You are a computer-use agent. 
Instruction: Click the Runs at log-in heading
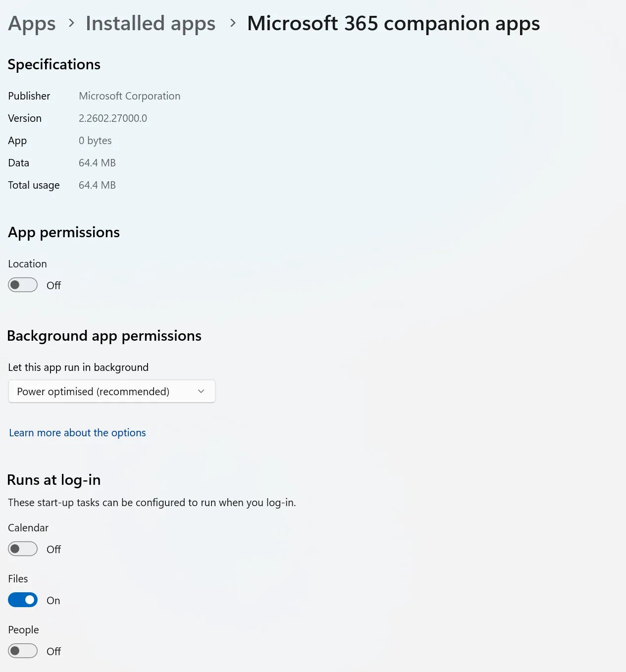tap(53, 479)
